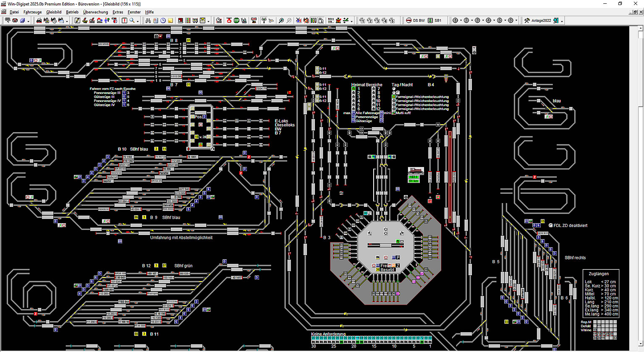
Task: Click the DS BW toolbar button
Action: coord(415,21)
